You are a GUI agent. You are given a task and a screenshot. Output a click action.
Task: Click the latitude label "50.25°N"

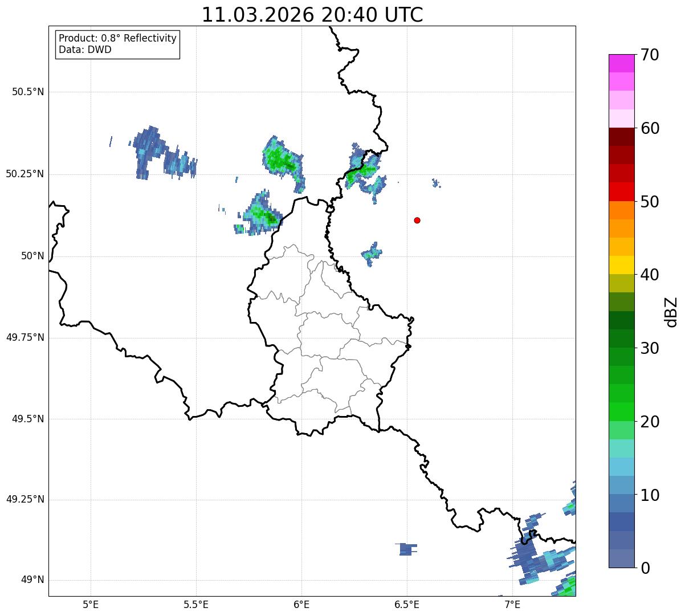[x=25, y=174]
